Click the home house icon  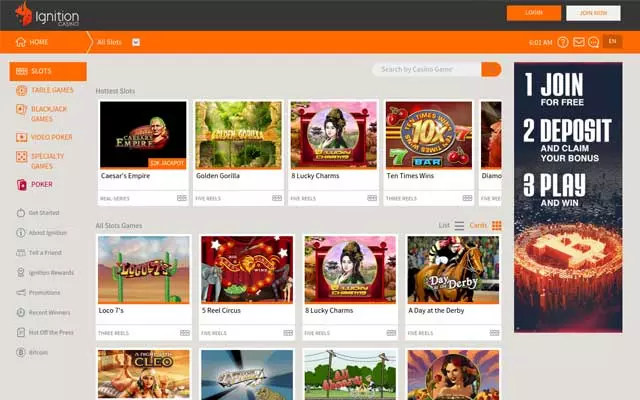[x=21, y=42]
